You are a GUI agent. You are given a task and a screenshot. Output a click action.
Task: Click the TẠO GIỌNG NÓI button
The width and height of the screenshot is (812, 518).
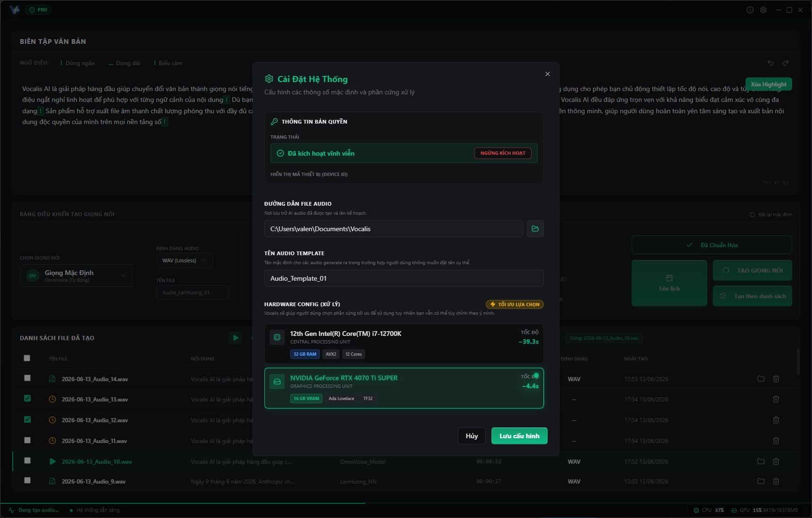(753, 270)
